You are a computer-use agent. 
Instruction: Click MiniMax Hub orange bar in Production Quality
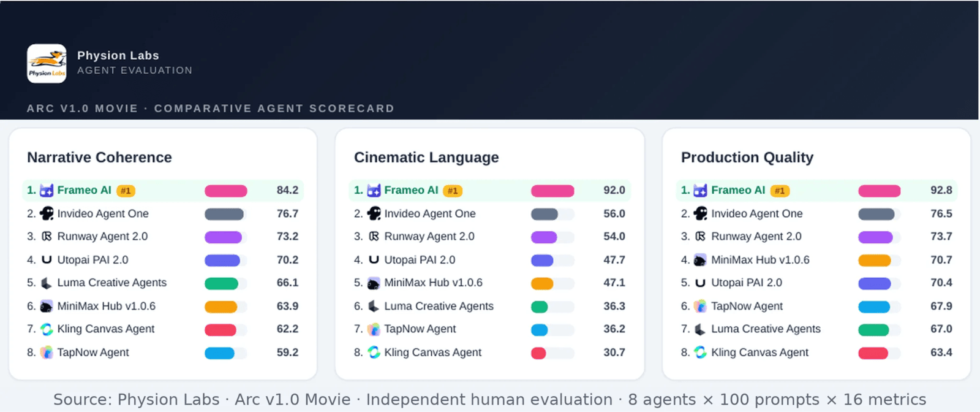(x=875, y=260)
